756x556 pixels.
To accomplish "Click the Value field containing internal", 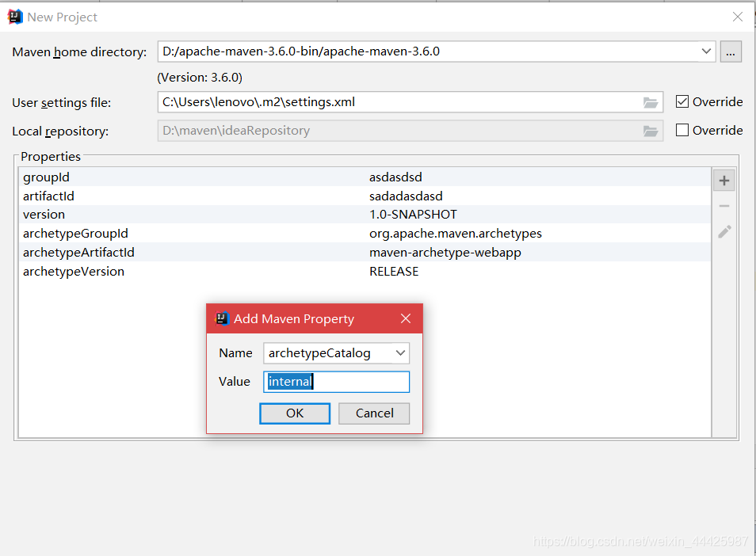I will (336, 382).
